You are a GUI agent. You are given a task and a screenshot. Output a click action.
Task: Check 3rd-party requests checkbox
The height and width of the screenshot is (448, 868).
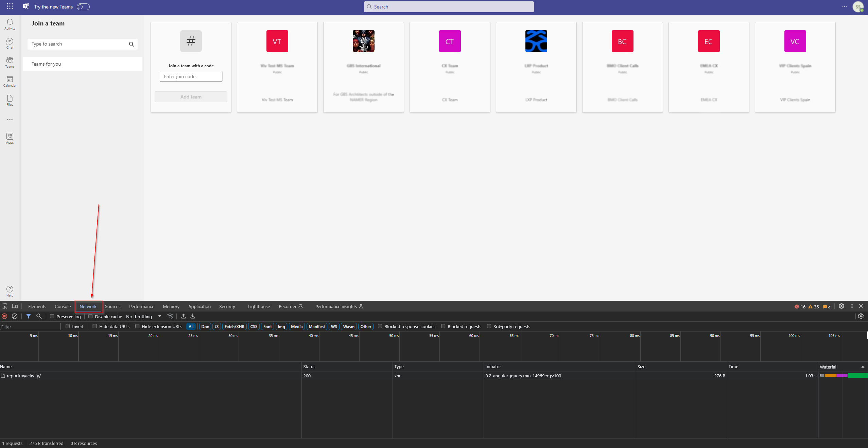pos(489,326)
